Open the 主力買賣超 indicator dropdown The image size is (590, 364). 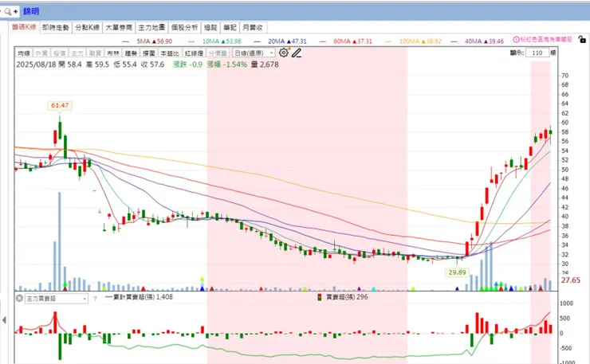(57, 299)
